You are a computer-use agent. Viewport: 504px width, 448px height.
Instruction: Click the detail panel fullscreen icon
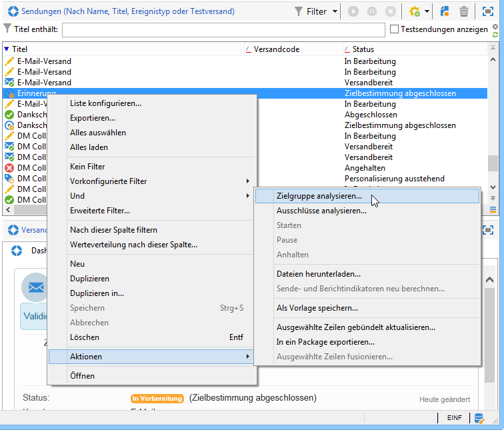tap(488, 230)
